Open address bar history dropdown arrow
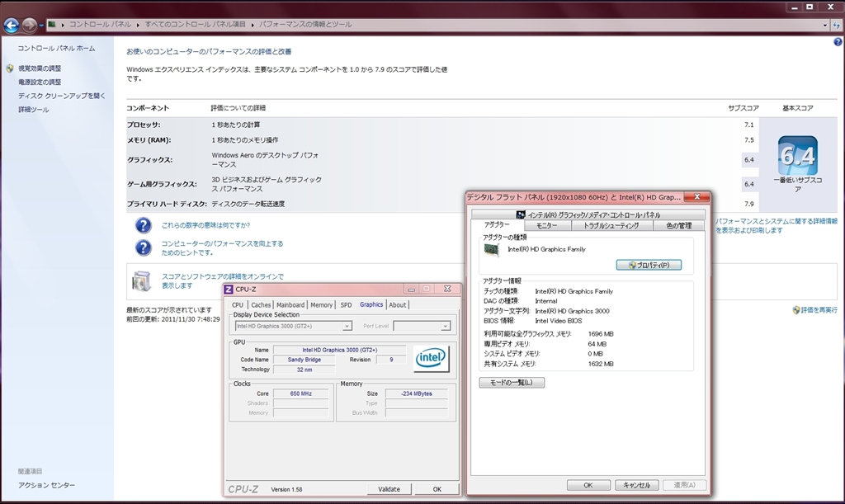845x504 pixels. [x=824, y=25]
